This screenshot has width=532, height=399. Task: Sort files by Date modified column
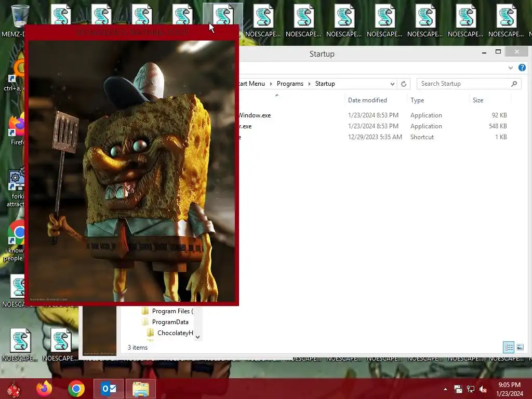tap(367, 100)
